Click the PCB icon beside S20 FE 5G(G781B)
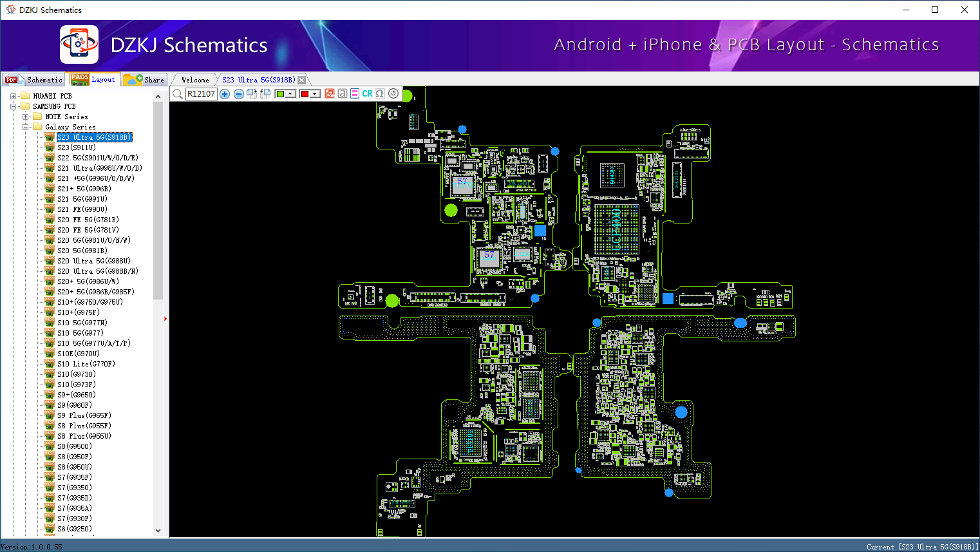The width and height of the screenshot is (980, 552). click(50, 219)
